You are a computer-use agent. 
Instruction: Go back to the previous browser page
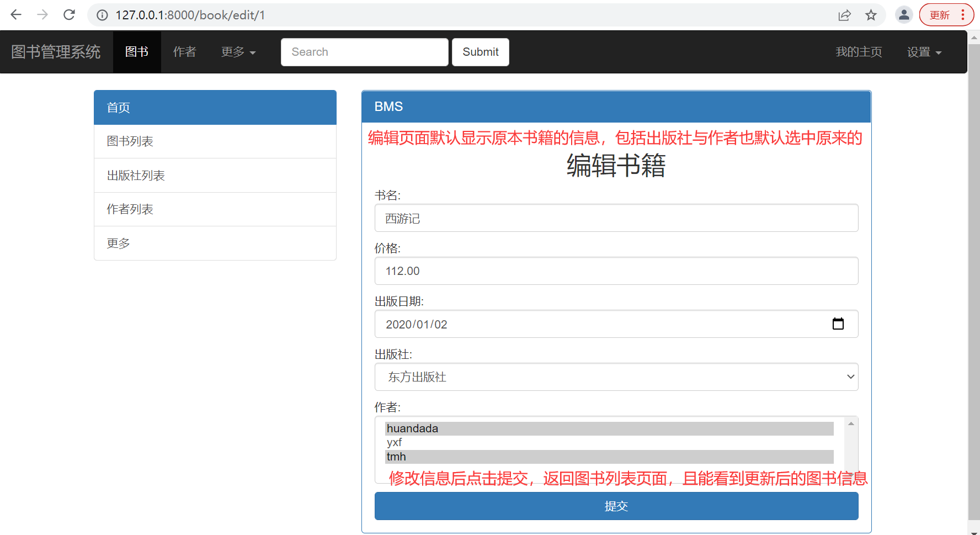click(x=16, y=15)
